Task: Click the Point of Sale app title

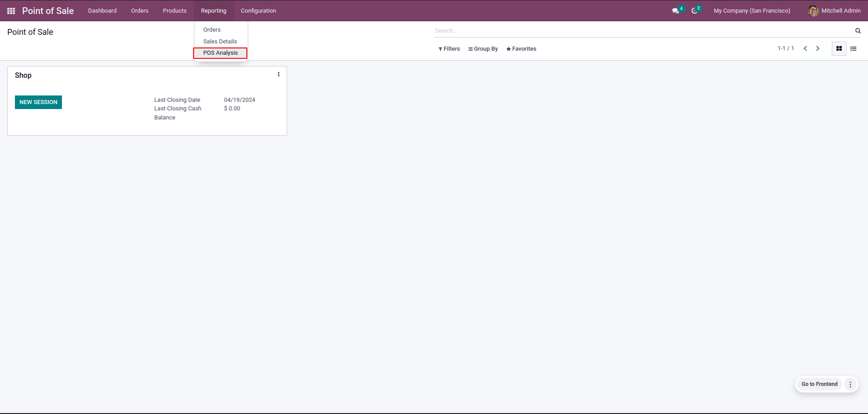Action: coord(48,11)
